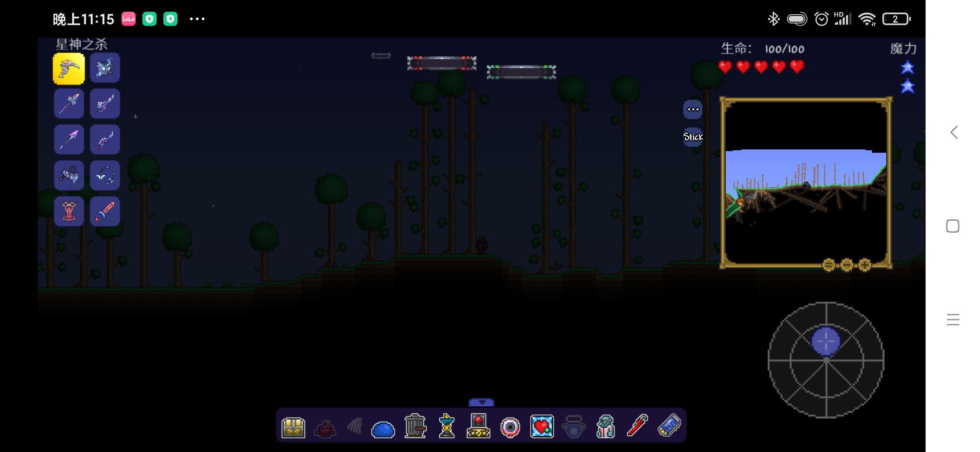Viewport: 980px width, 452px height.
Task: Tap the top blue mana star
Action: [908, 67]
